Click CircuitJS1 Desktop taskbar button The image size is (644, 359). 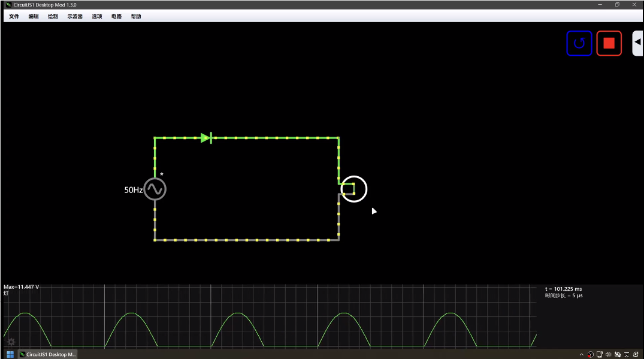48,354
